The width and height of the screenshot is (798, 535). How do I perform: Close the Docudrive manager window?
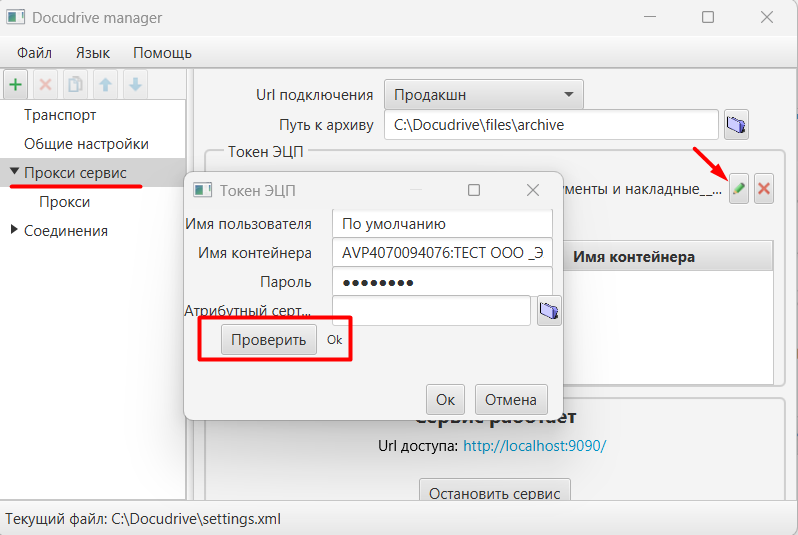click(767, 17)
